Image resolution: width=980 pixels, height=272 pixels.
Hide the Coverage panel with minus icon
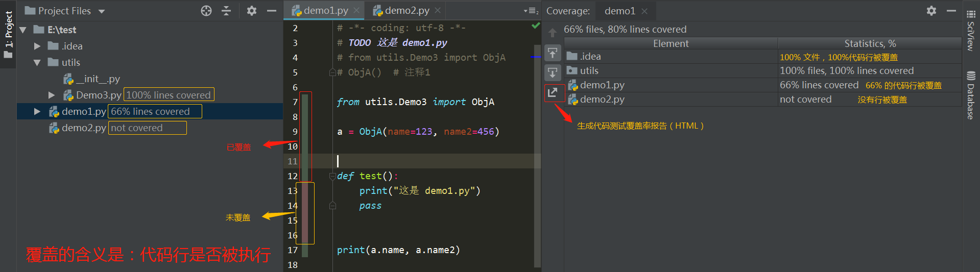[951, 11]
